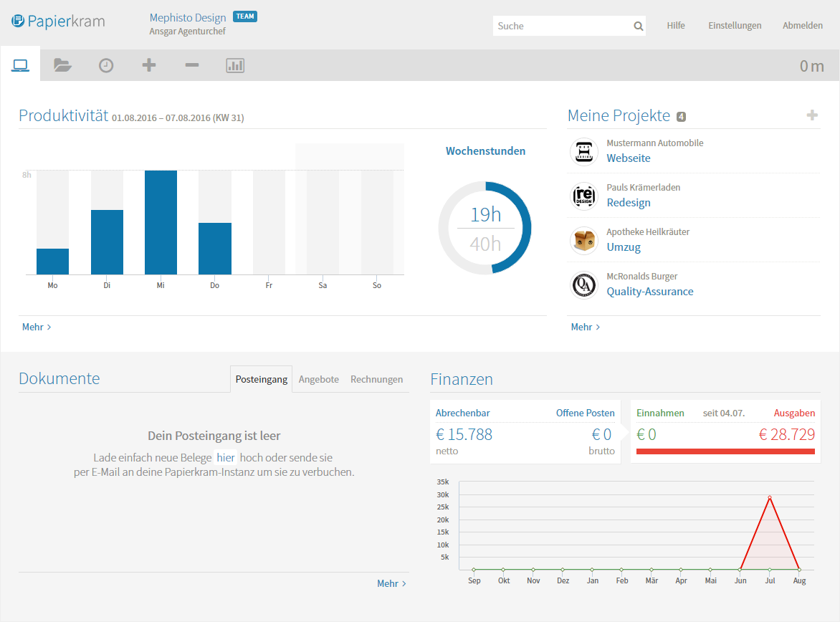Click the Finanzen heading
The height and width of the screenshot is (622, 840).
[x=462, y=379]
